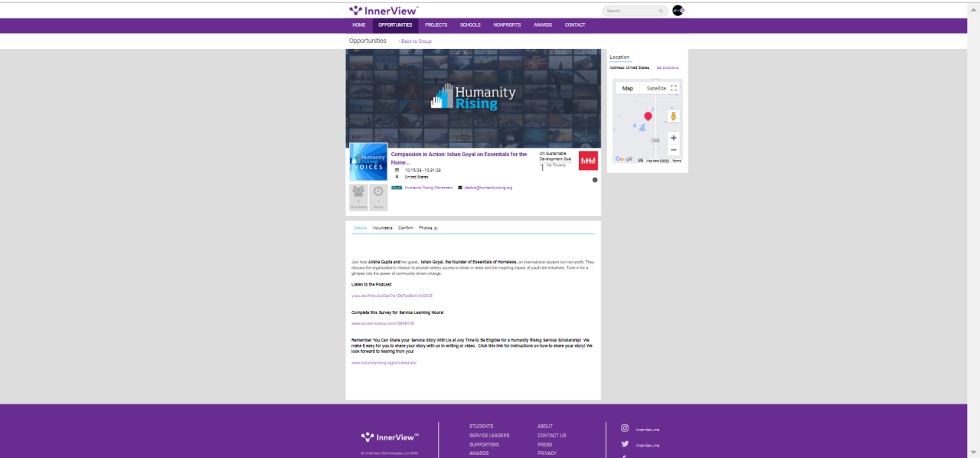Open the surveymonkey.com survey link
Screen dimensions: 980x458
(383, 324)
